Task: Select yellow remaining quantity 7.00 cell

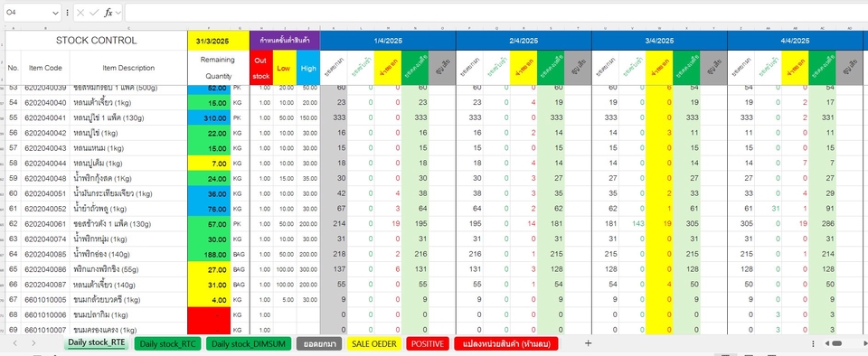Action: tap(209, 164)
